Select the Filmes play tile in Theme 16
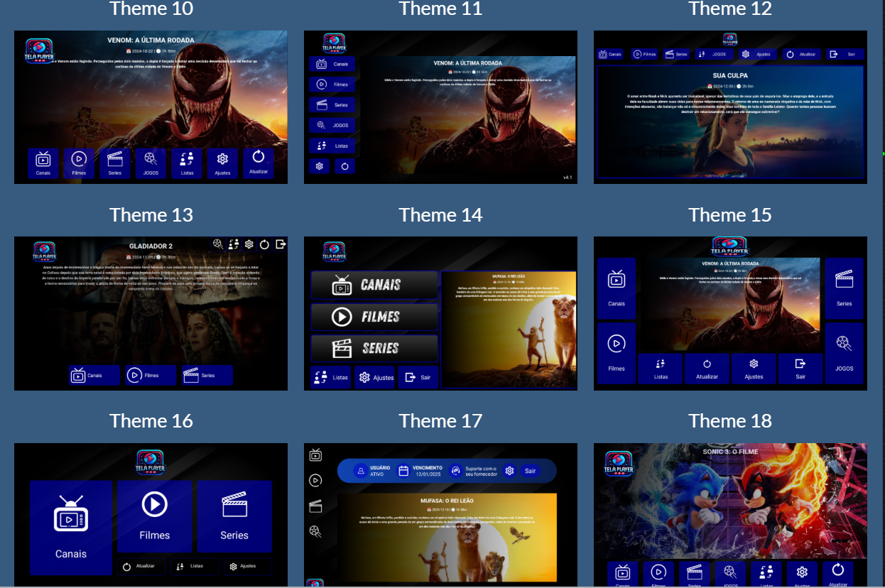The height and width of the screenshot is (588, 885). tap(154, 516)
